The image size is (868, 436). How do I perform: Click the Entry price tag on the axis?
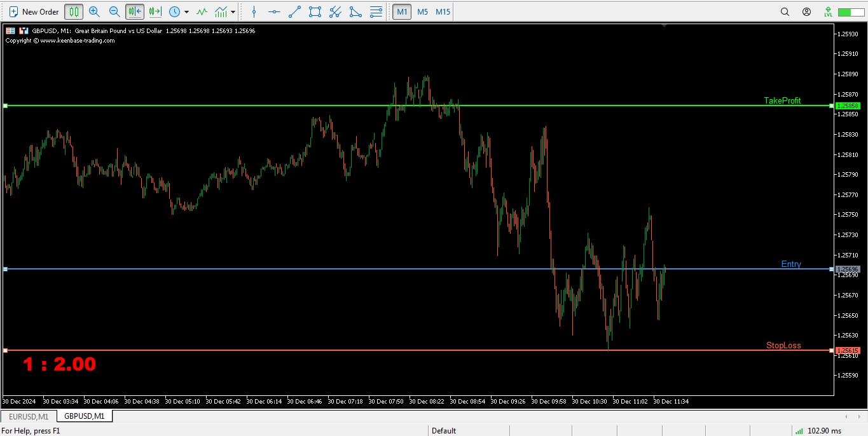pyautogui.click(x=848, y=269)
